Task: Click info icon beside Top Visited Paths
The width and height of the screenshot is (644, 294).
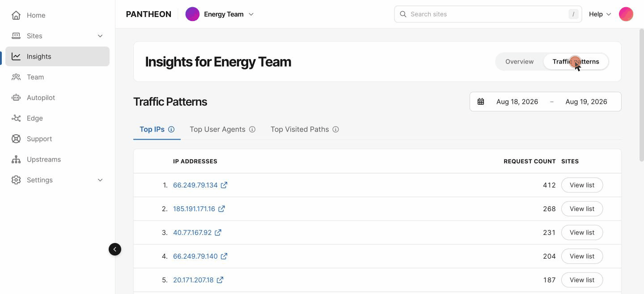Action: coord(336,129)
